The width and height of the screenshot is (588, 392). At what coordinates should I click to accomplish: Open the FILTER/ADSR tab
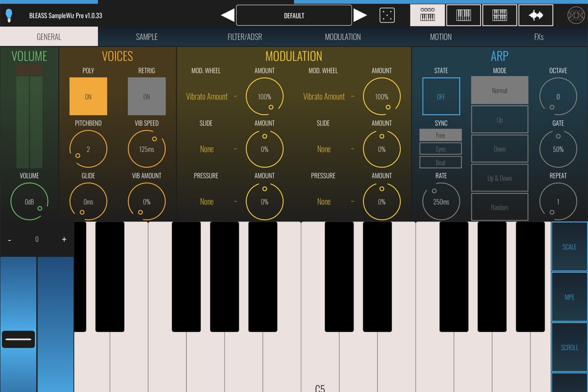[x=245, y=37]
